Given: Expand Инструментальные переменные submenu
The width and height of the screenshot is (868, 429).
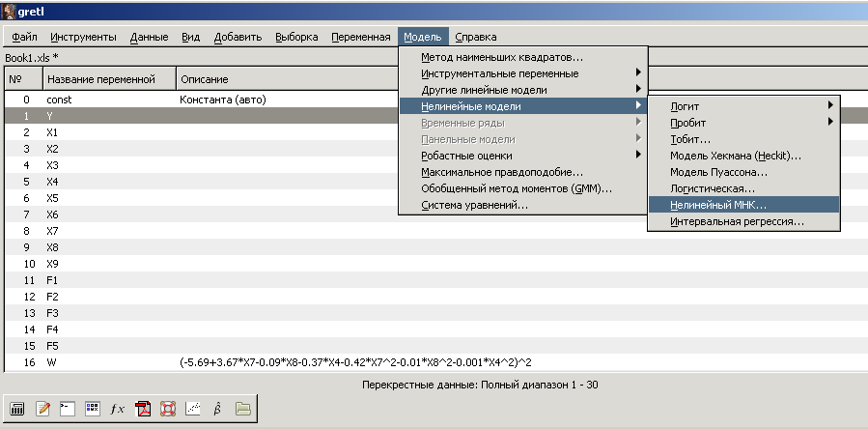Looking at the screenshot, I should (x=522, y=73).
